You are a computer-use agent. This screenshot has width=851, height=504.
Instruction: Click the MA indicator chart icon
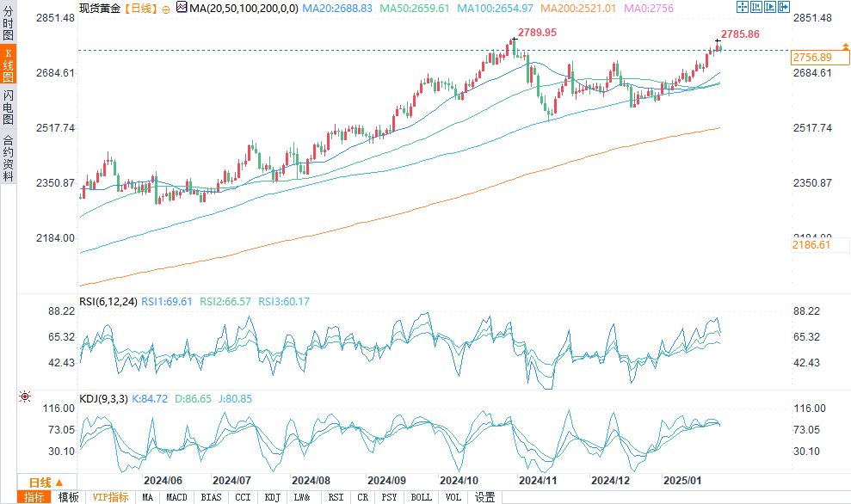pos(181,8)
